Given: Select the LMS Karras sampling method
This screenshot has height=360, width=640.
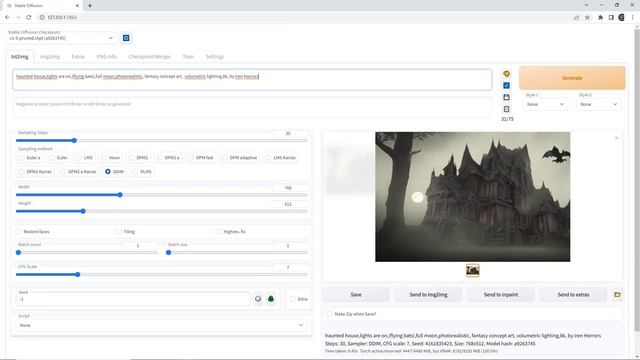Looking at the screenshot, I should pos(281,158).
